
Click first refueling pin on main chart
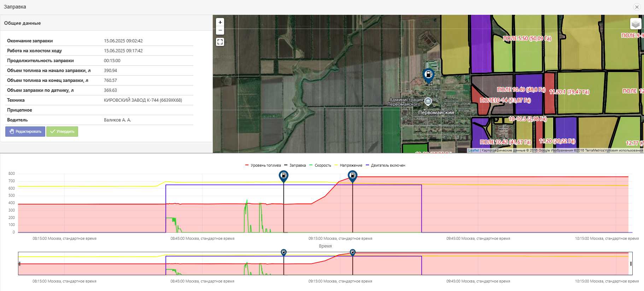pos(283,176)
